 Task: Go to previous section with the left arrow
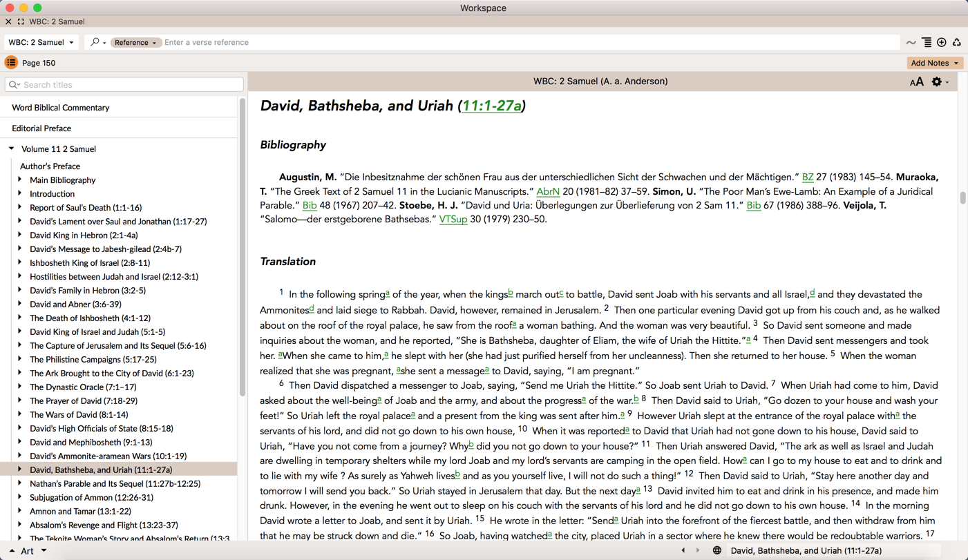(683, 550)
